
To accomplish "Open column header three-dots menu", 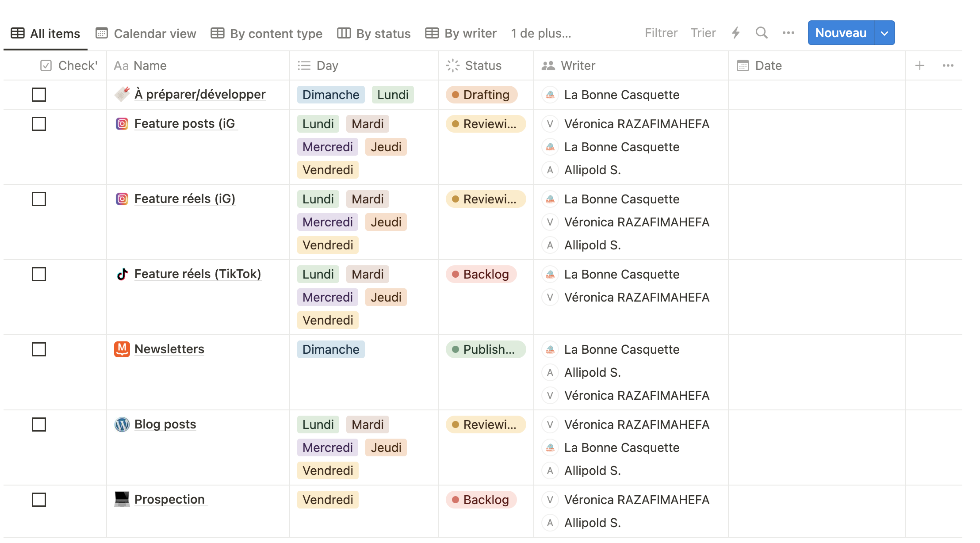I will 948,65.
